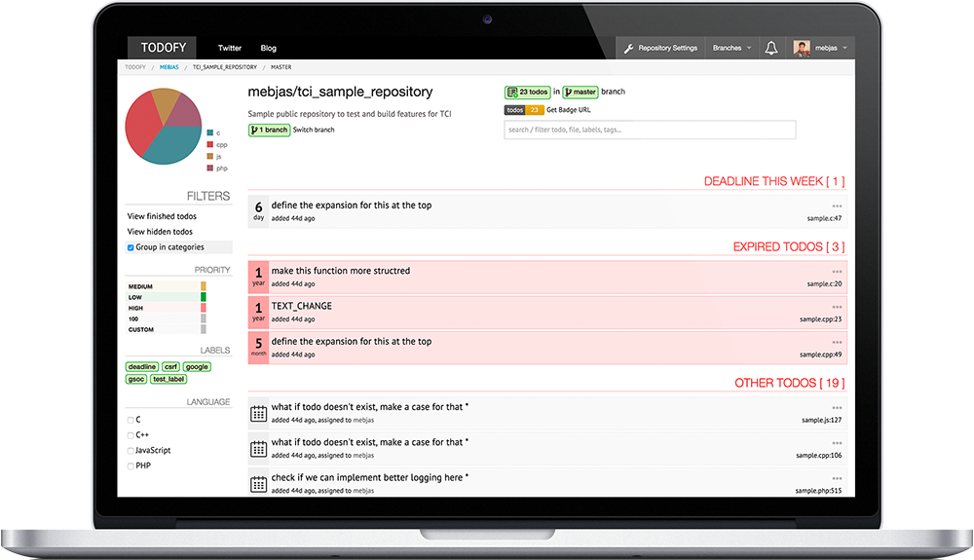Open Repository Settings with wrench icon
The height and width of the screenshot is (560, 974).
pos(660,48)
